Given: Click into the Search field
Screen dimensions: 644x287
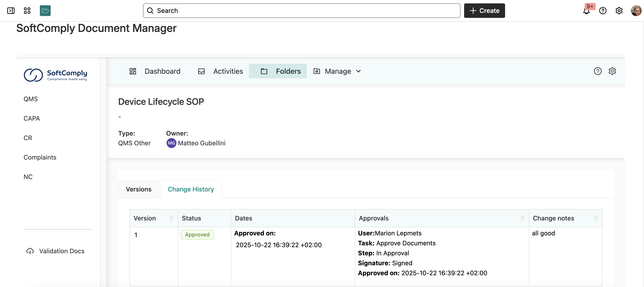Looking at the screenshot, I should click(x=301, y=10).
